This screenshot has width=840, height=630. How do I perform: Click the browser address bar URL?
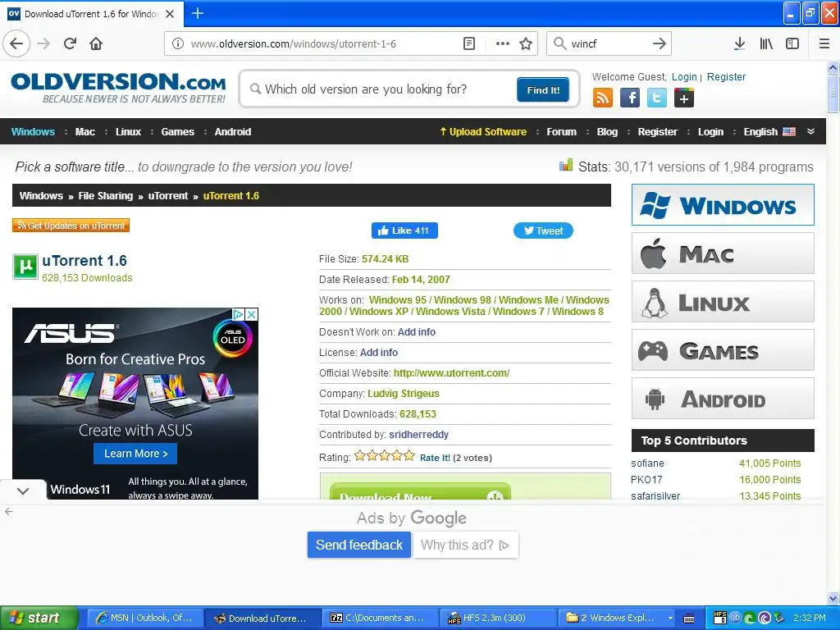coord(293,44)
